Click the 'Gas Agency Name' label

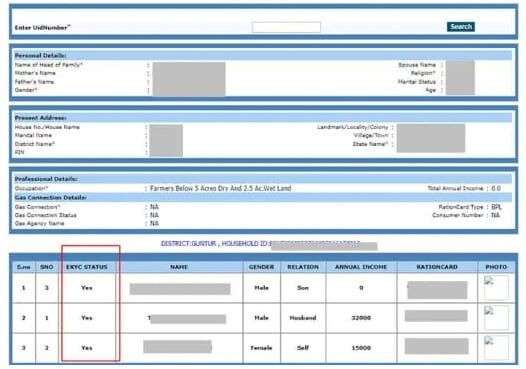[39, 223]
